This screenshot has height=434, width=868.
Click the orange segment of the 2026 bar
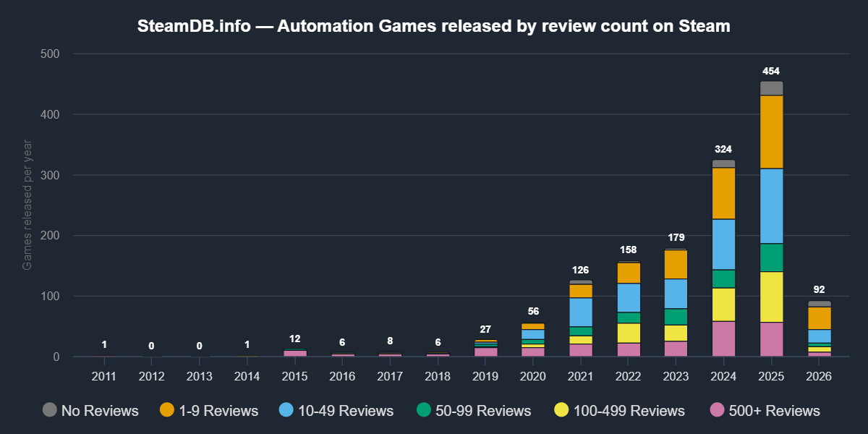pos(820,318)
